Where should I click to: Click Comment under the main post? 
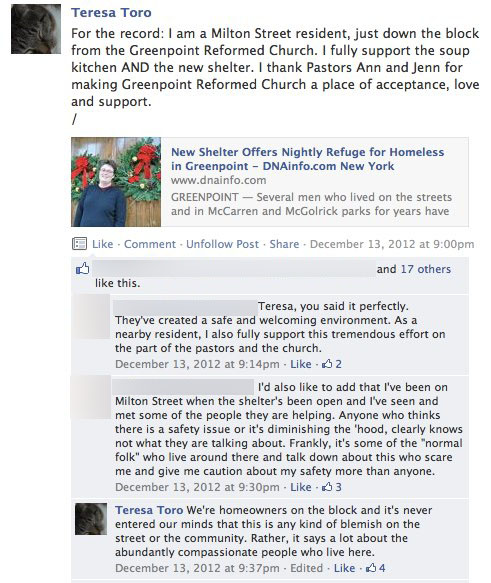coord(150,244)
